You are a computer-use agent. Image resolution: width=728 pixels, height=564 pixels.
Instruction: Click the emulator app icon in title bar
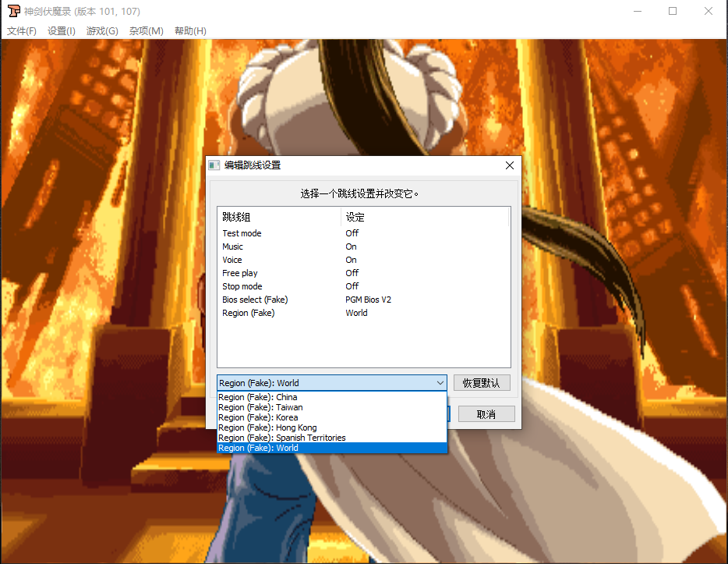[14, 11]
